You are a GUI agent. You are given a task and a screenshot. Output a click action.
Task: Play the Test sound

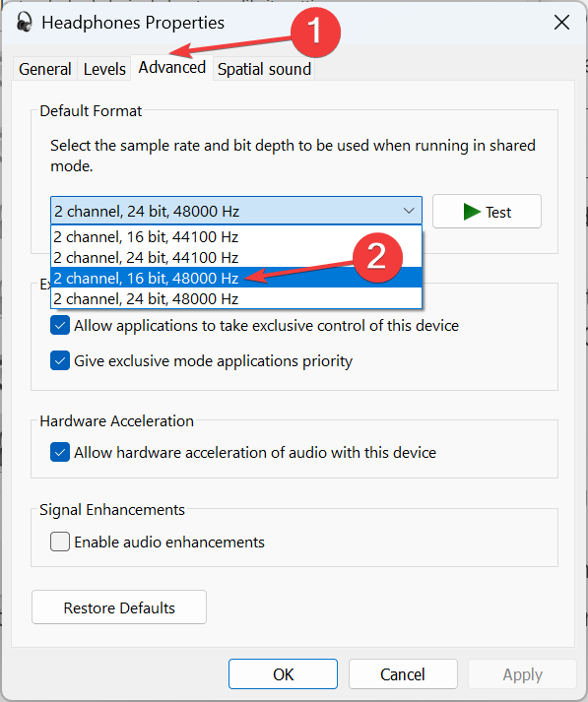click(x=487, y=212)
